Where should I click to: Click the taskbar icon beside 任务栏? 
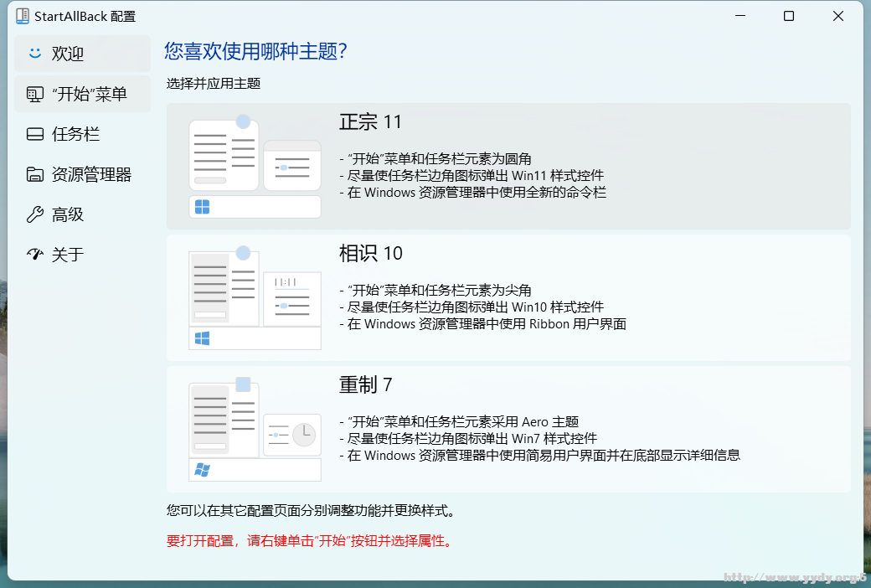(35, 135)
